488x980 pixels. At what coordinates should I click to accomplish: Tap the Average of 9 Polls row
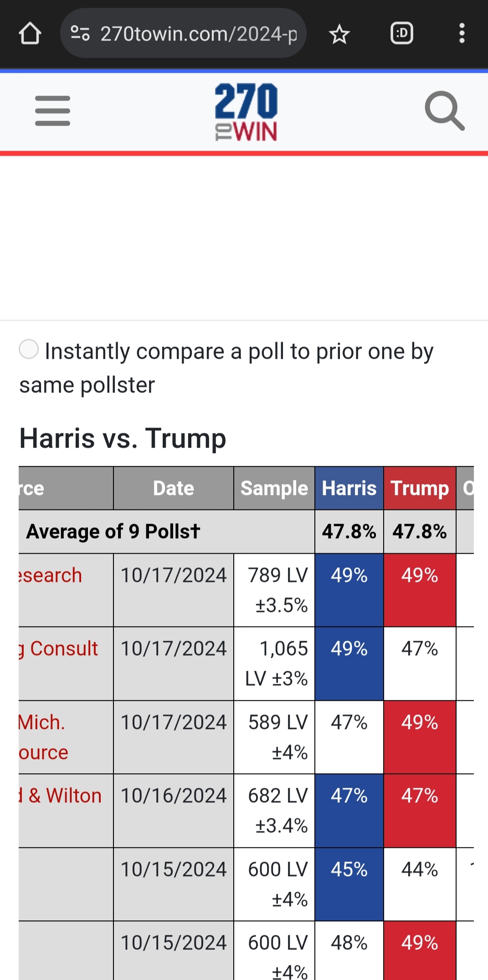tap(246, 531)
